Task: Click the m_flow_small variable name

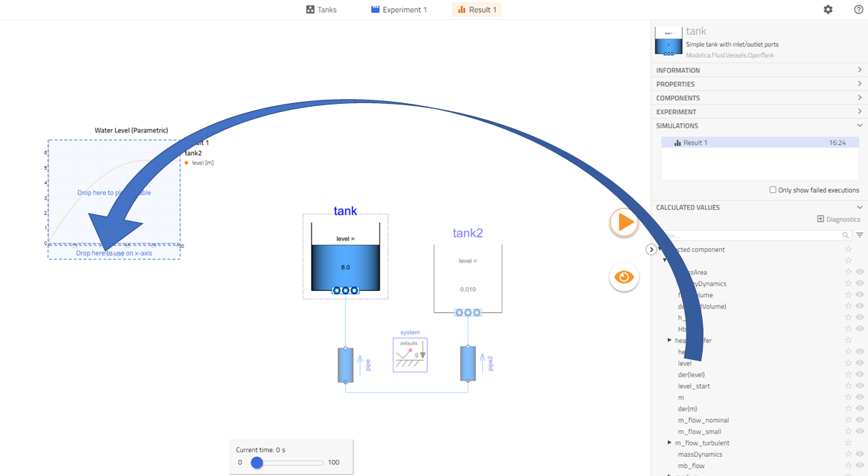Action: click(699, 432)
